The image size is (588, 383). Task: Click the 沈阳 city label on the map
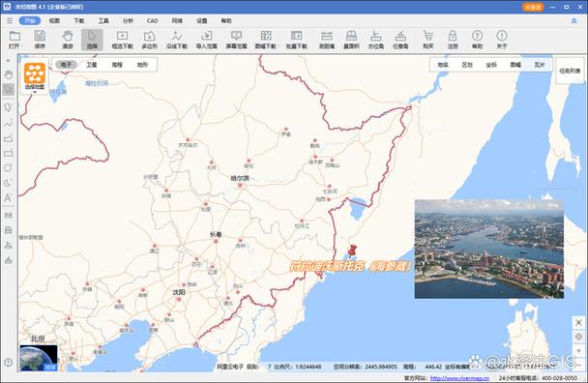(x=179, y=292)
